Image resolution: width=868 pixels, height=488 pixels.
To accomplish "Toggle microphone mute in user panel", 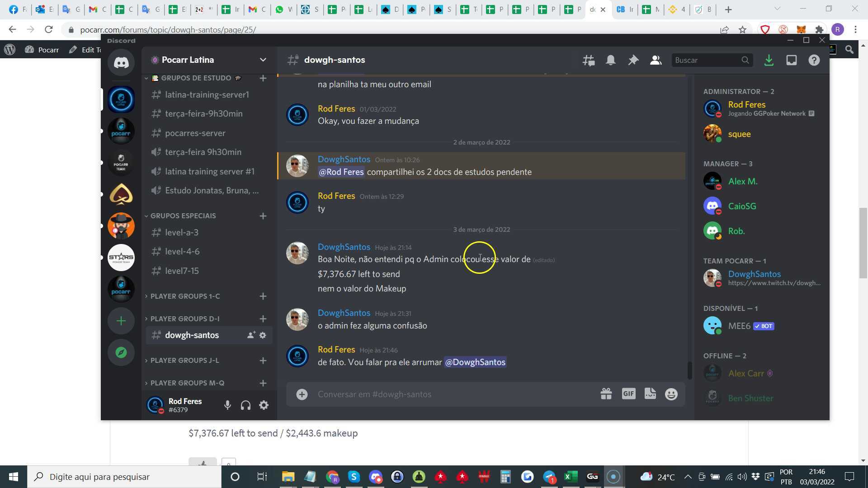I will coord(227,405).
